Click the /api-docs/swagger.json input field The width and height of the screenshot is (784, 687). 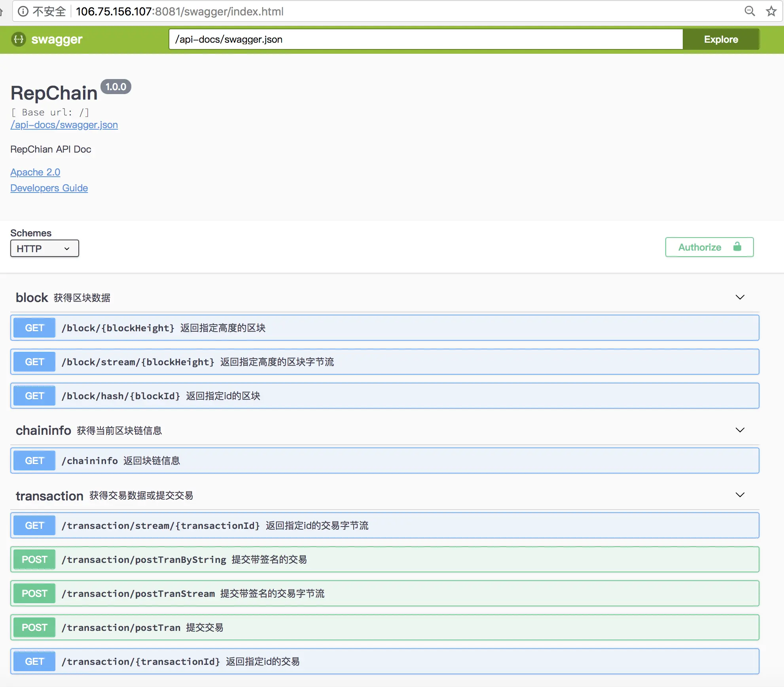click(425, 39)
